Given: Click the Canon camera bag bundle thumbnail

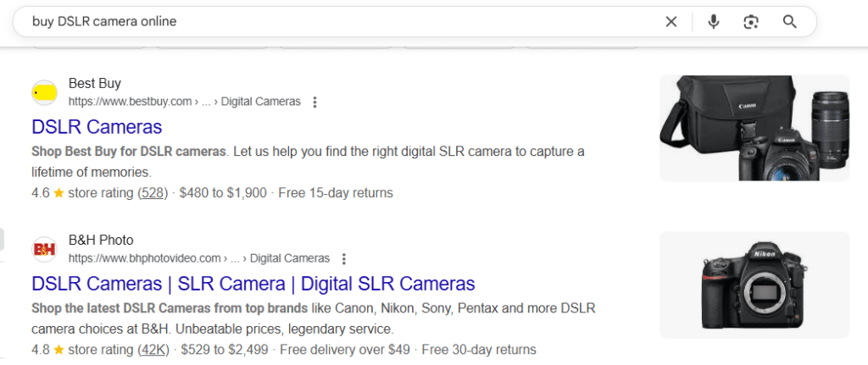Looking at the screenshot, I should click(754, 129).
